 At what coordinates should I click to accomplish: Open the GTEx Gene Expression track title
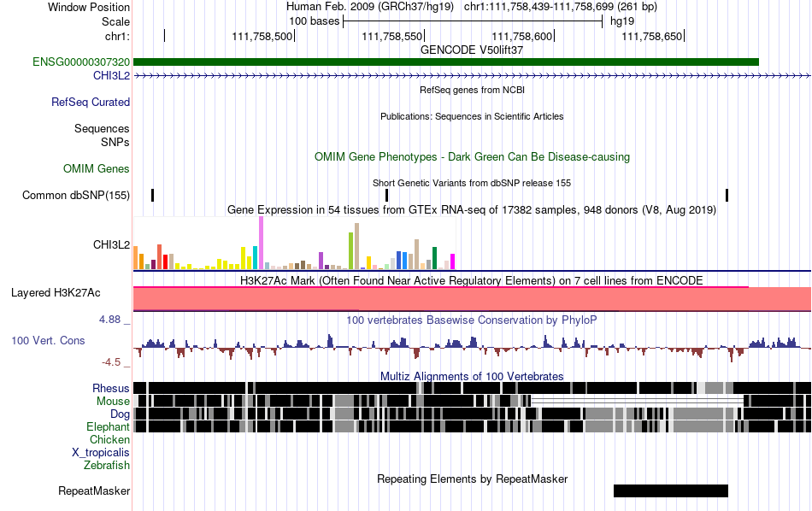[x=472, y=209]
